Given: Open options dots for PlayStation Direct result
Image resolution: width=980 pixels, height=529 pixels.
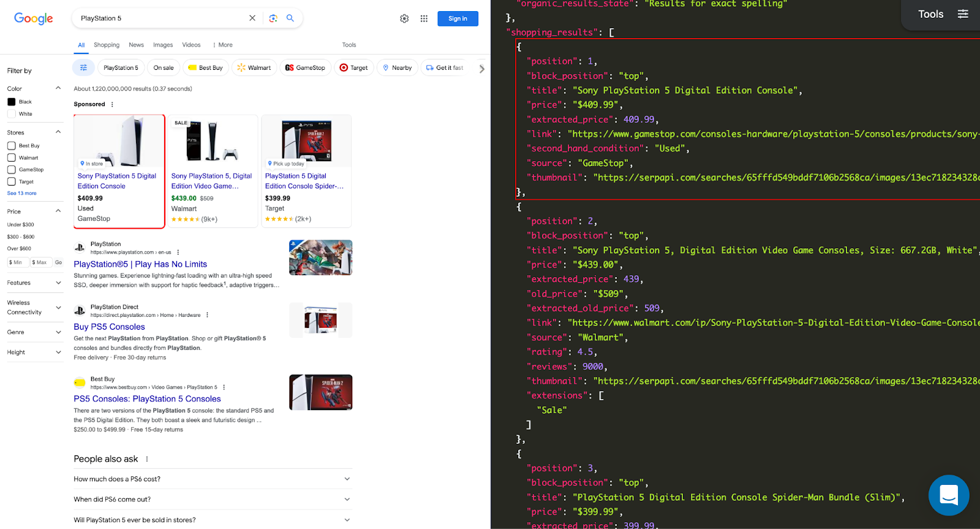Looking at the screenshot, I should point(207,315).
